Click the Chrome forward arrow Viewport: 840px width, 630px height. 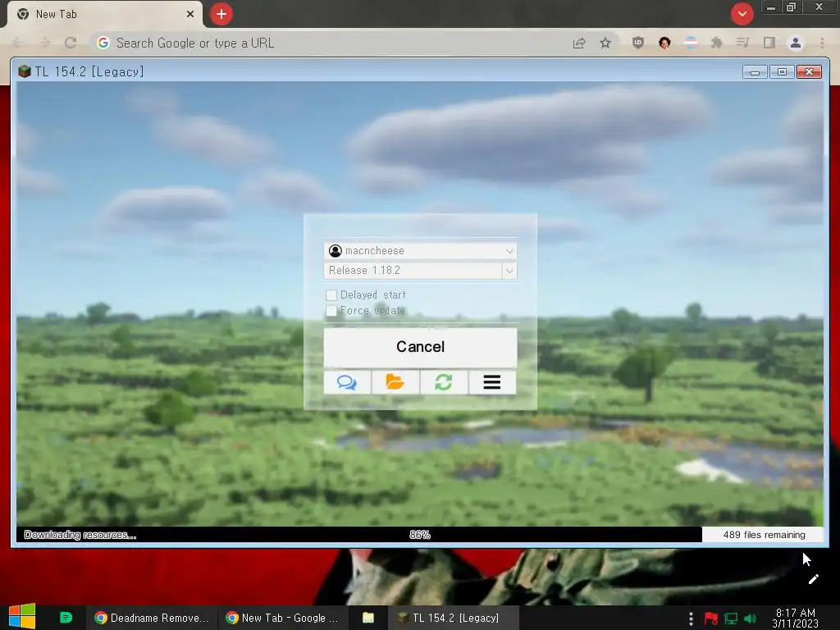pos(44,43)
